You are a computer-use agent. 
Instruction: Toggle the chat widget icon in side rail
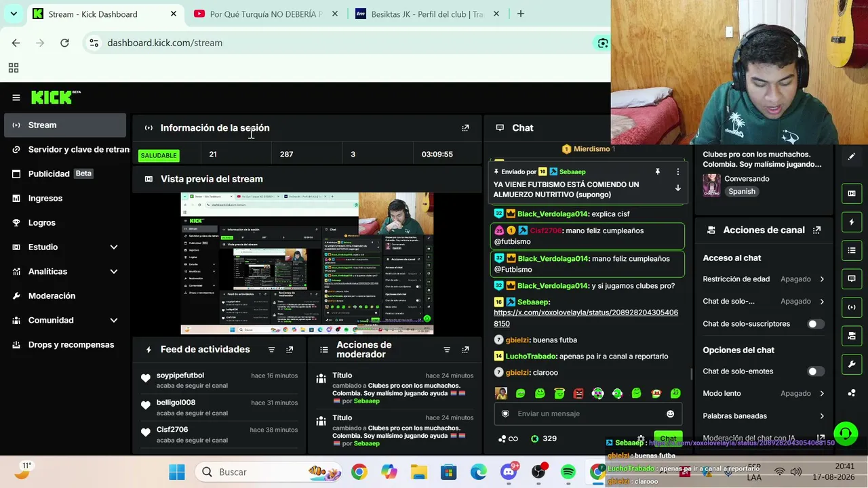(x=852, y=279)
